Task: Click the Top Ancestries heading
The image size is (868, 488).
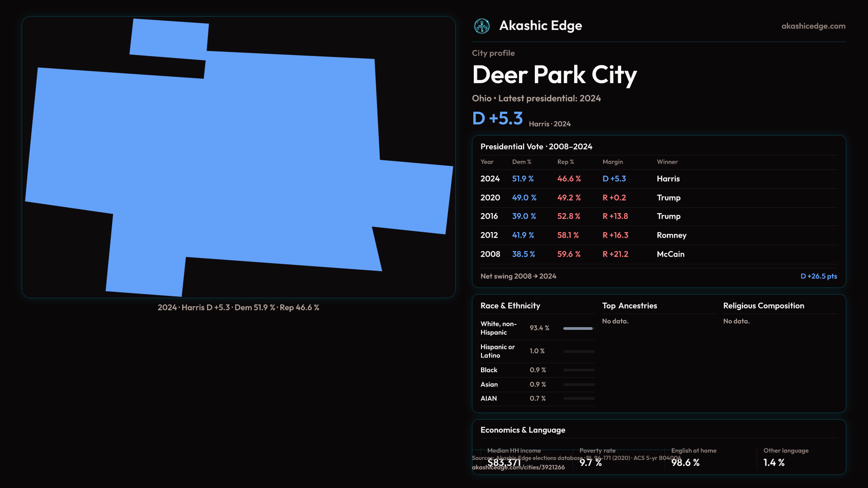Action: point(629,306)
